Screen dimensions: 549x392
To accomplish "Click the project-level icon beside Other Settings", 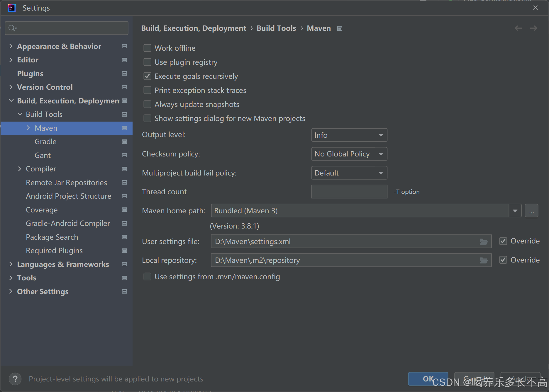I will pos(124,292).
